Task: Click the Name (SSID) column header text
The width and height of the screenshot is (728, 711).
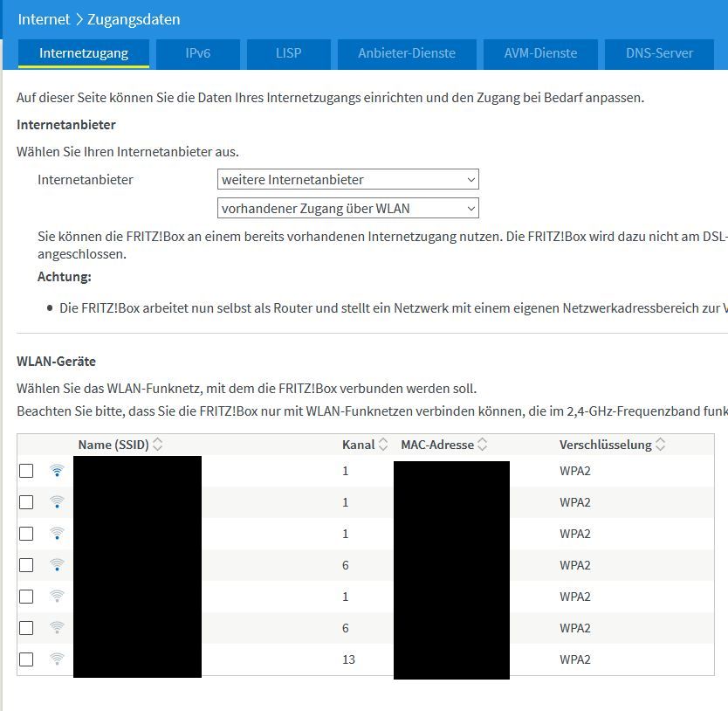Action: coord(113,445)
